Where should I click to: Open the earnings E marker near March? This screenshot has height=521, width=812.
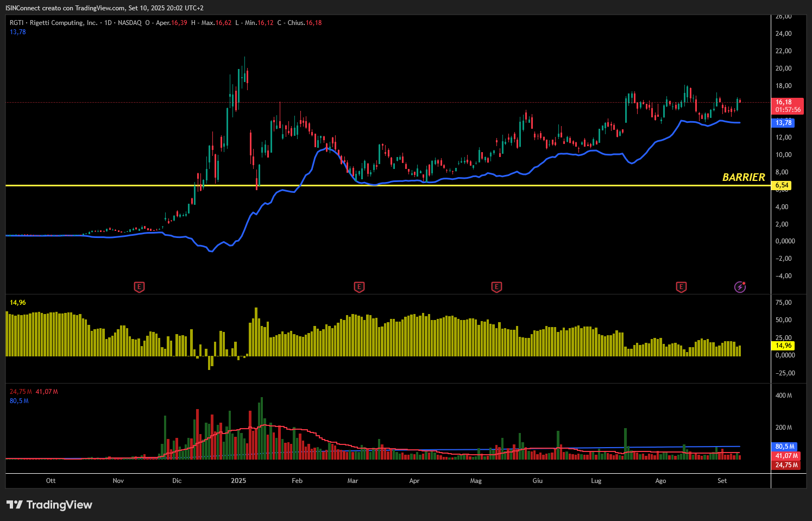tap(358, 287)
